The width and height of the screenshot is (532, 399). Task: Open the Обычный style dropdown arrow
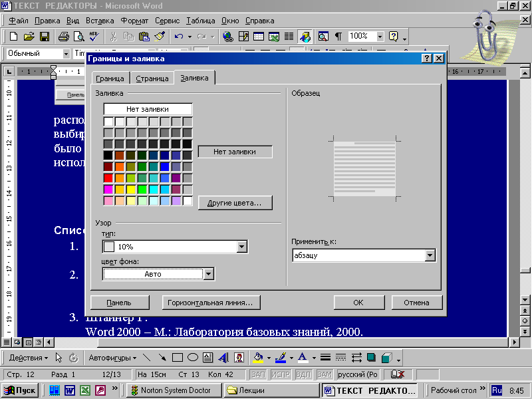66,54
